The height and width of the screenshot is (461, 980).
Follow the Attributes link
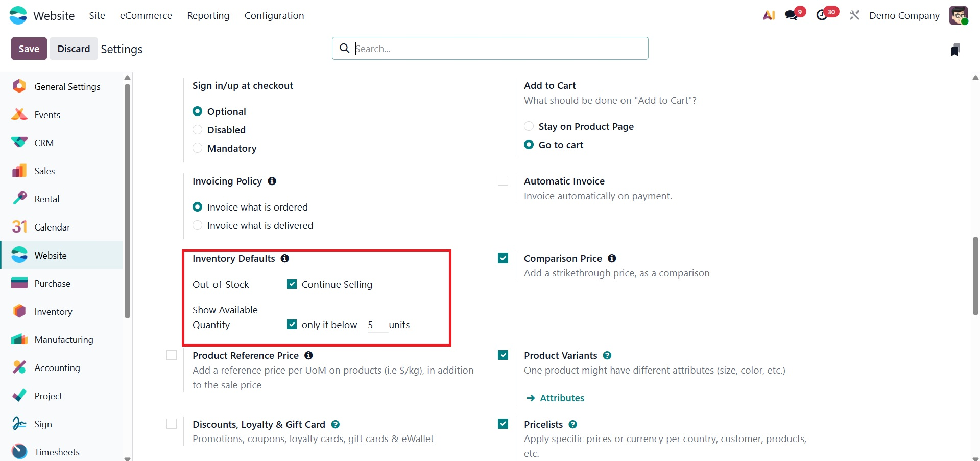pos(562,398)
